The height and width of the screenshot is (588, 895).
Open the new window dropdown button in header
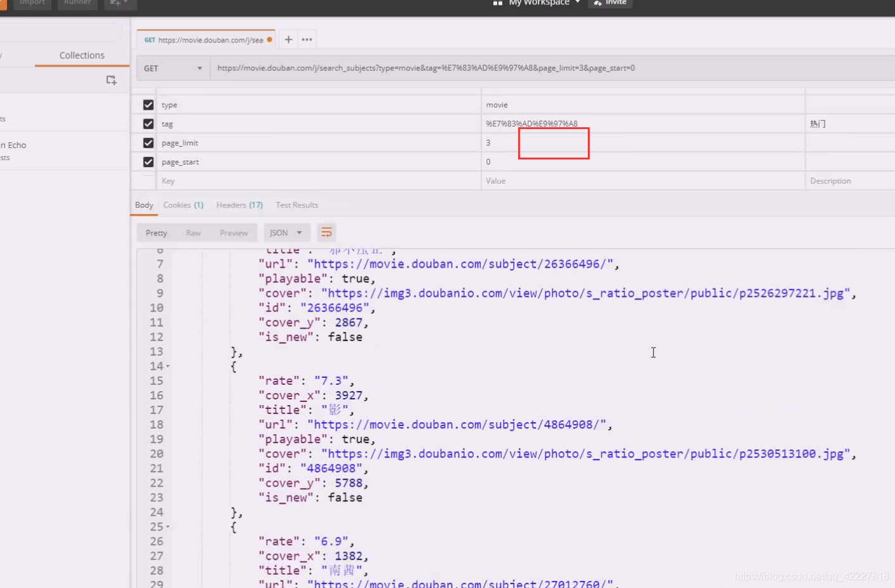click(x=119, y=3)
